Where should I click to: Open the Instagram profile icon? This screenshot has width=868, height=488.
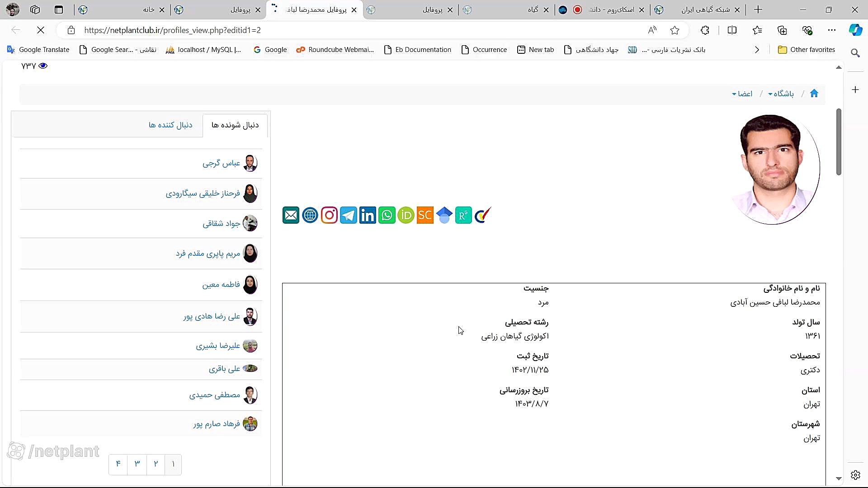(329, 216)
